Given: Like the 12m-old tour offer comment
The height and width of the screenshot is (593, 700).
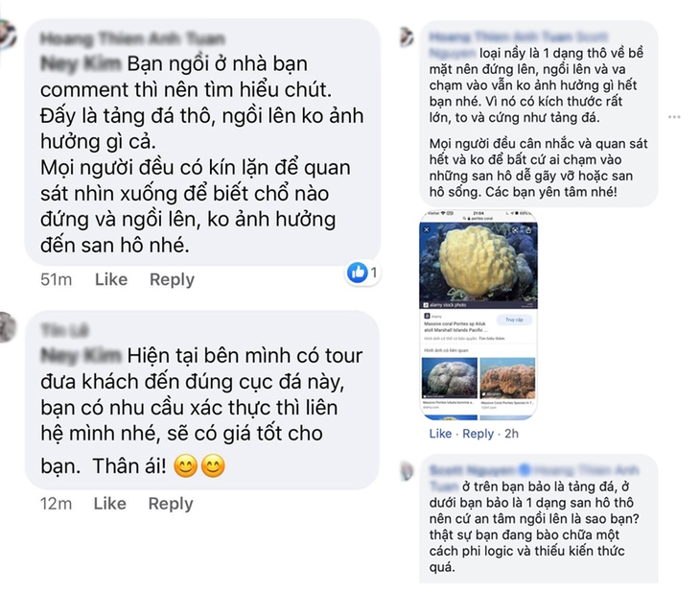Looking at the screenshot, I should coord(109,503).
